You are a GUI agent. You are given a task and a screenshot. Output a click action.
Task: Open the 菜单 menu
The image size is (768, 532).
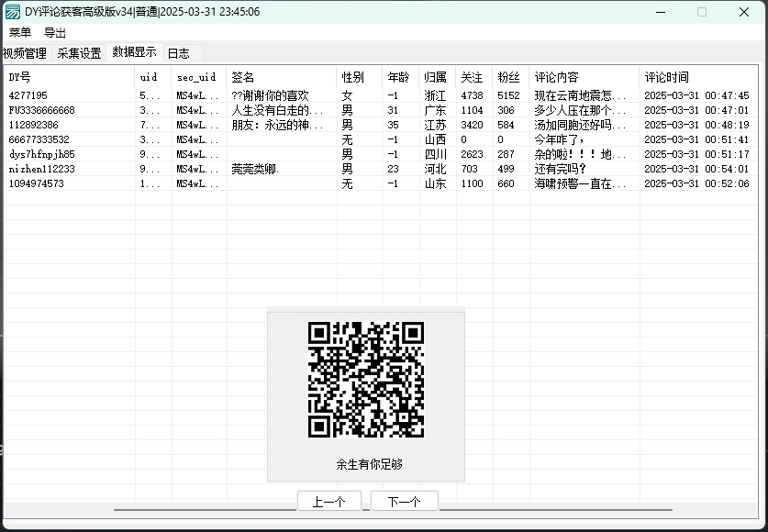[20, 33]
